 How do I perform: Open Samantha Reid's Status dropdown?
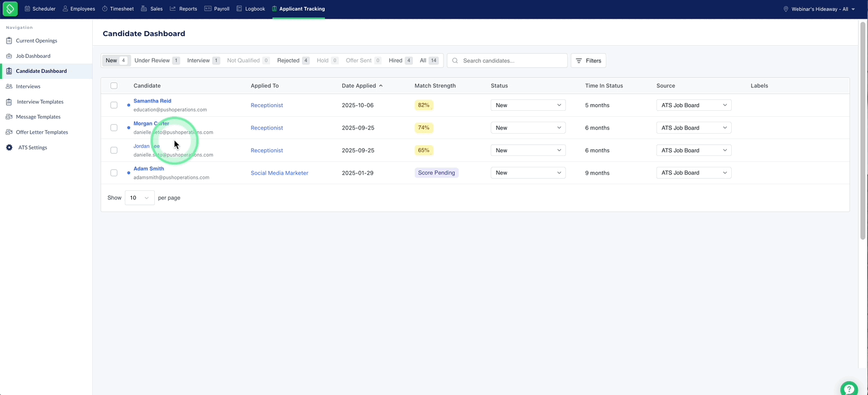(528, 105)
